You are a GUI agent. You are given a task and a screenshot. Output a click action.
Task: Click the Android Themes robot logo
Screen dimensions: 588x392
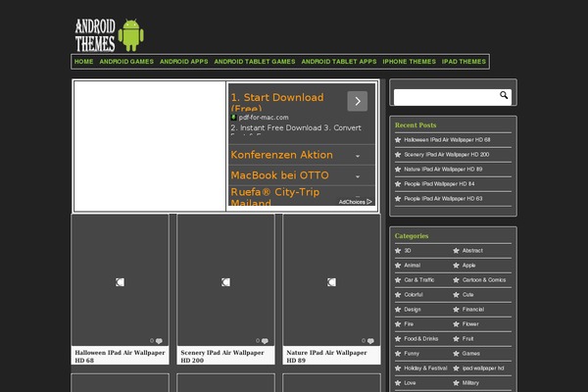point(109,35)
